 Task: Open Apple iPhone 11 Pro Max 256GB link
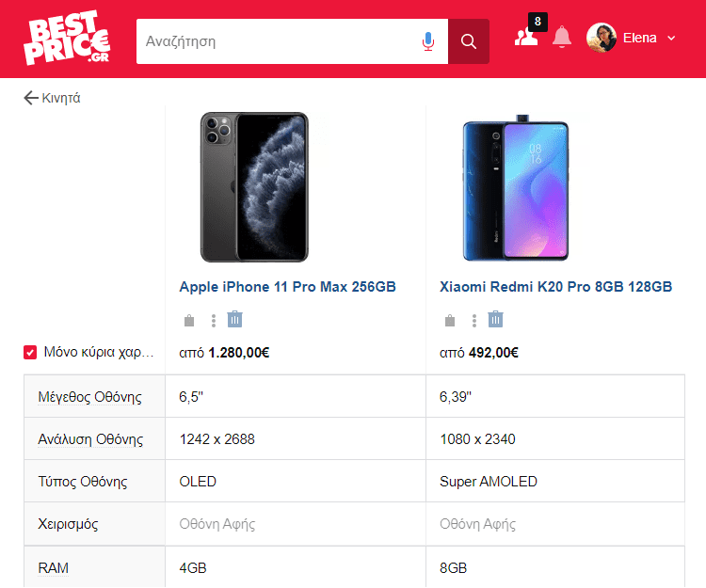pyautogui.click(x=287, y=287)
